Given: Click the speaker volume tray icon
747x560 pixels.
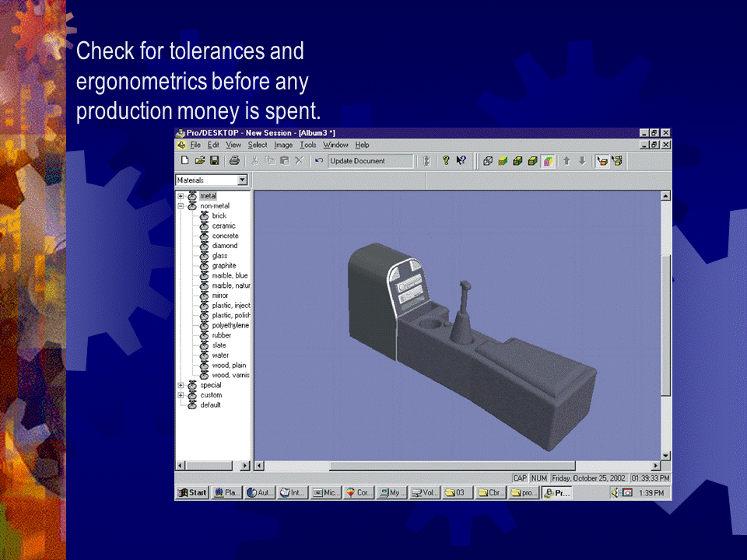Looking at the screenshot, I should point(615,493).
